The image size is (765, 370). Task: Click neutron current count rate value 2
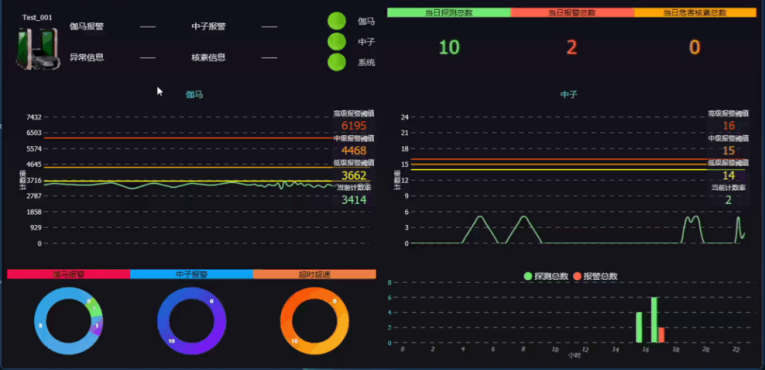[728, 200]
